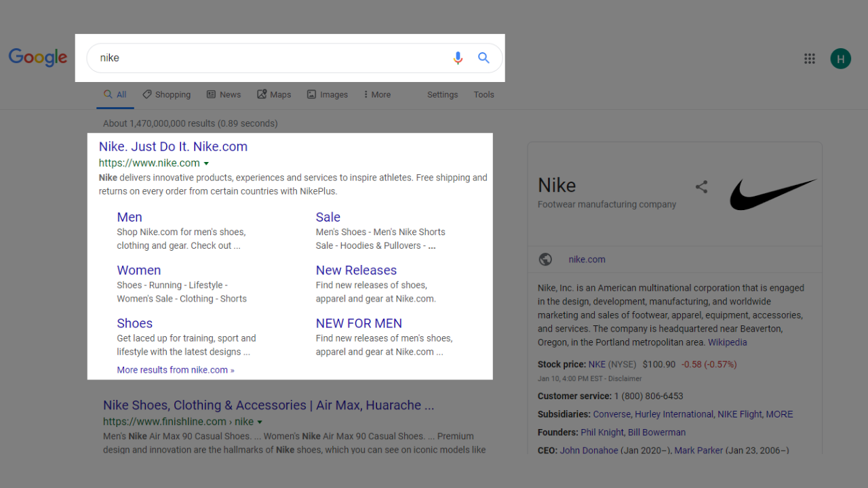Screen dimensions: 868x488
Task: Click MORE in the Subsidiaries row
Action: [x=780, y=414]
